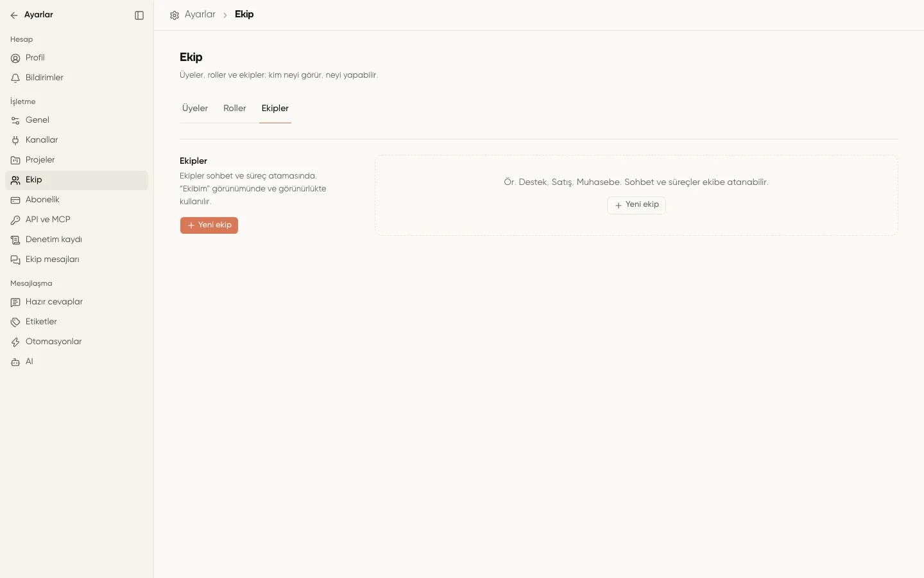
Task: Click the Hazır cevaplar message icon
Action: (x=15, y=302)
